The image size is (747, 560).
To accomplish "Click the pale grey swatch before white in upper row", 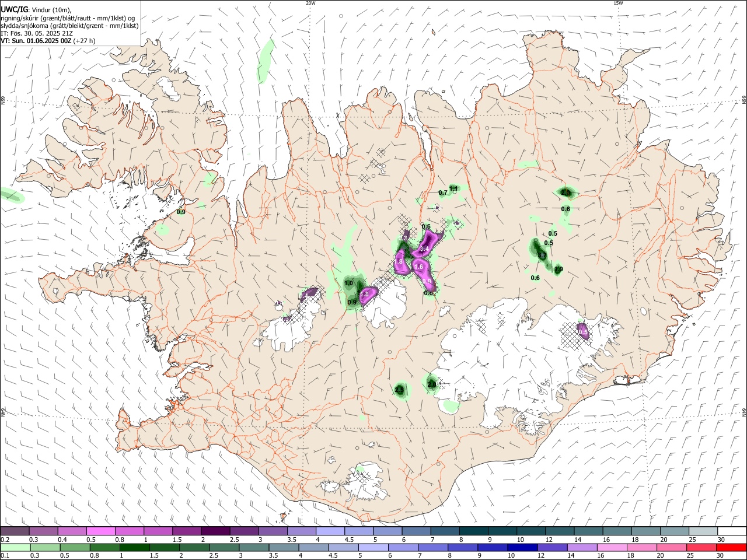I will [703, 531].
